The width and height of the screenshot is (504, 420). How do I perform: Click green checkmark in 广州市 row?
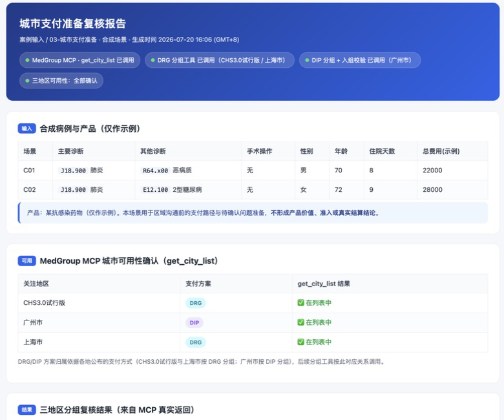click(300, 322)
